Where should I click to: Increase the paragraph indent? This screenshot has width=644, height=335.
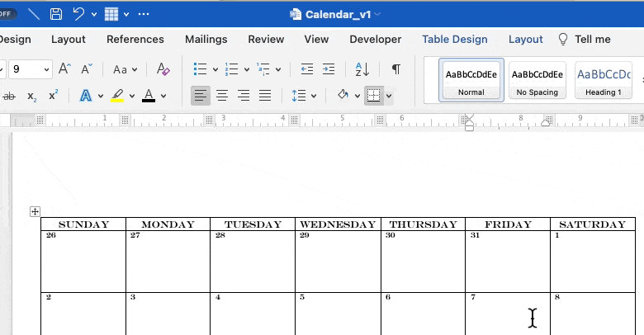pyautogui.click(x=328, y=69)
